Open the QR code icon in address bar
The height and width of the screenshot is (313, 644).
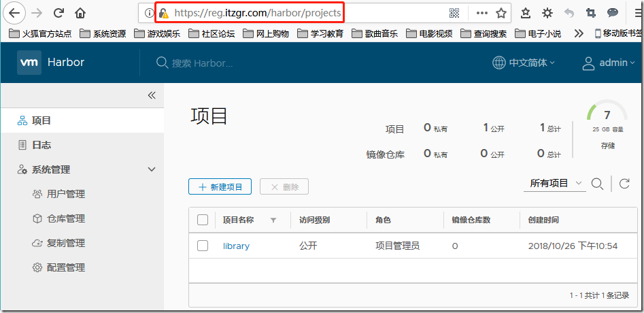(454, 13)
